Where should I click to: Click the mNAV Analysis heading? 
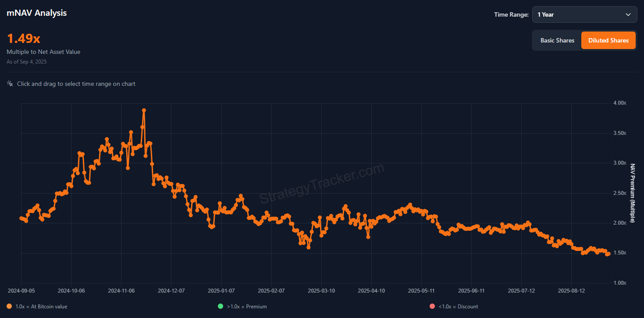point(37,13)
